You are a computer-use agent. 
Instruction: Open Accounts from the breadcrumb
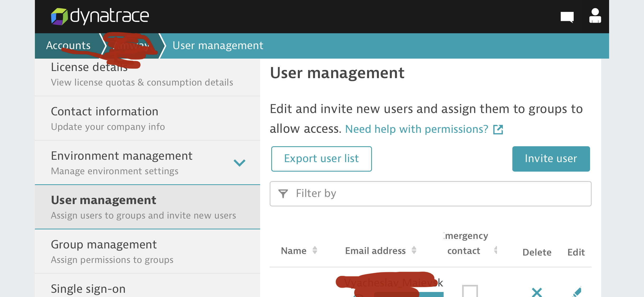68,45
